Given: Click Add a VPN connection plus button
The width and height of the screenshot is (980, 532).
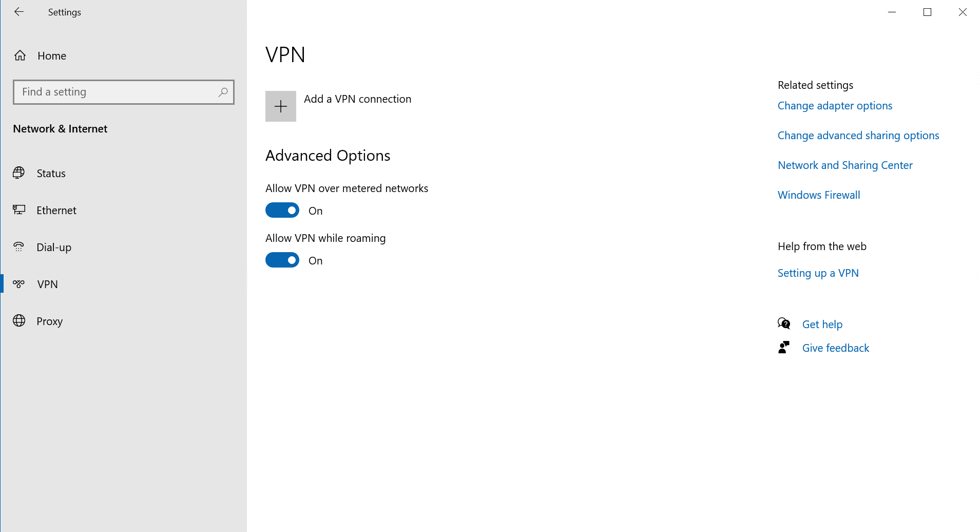Looking at the screenshot, I should (280, 106).
